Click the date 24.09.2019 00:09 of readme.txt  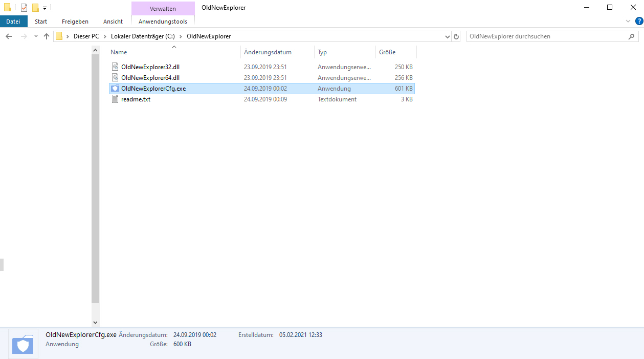[x=265, y=99]
